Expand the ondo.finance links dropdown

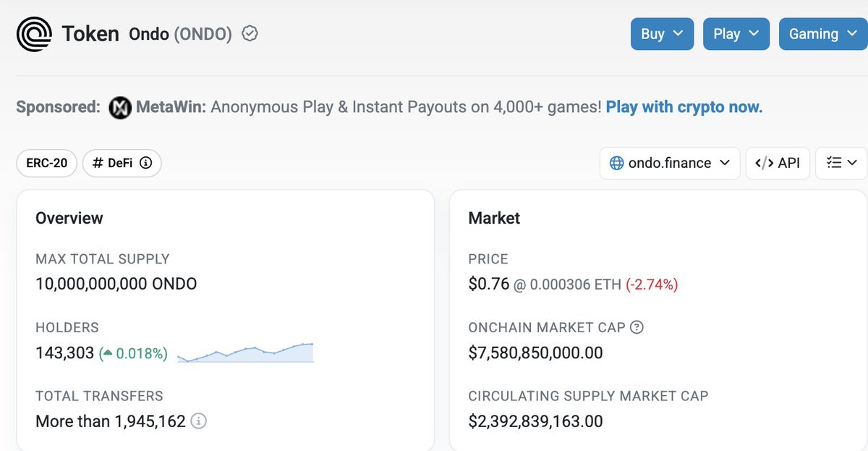click(x=670, y=163)
